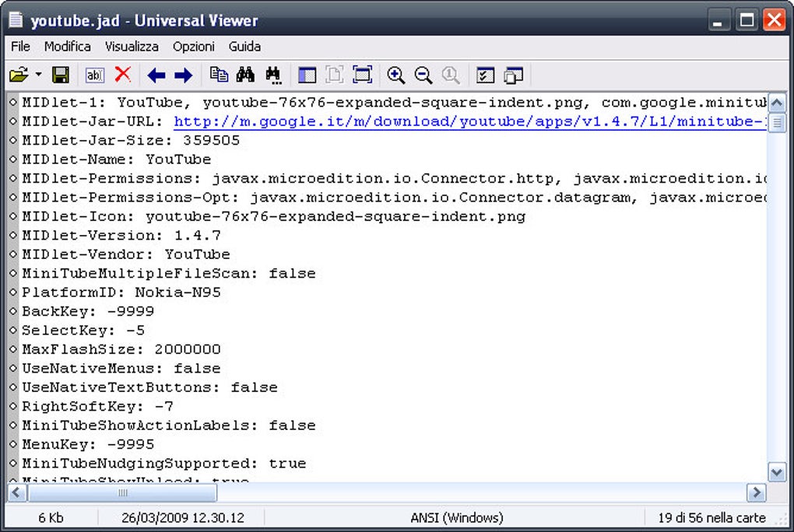Go to previous file with left arrow

(156, 75)
